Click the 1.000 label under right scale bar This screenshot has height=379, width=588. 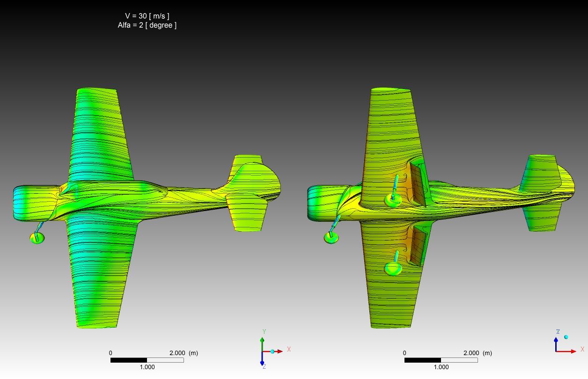441,367
